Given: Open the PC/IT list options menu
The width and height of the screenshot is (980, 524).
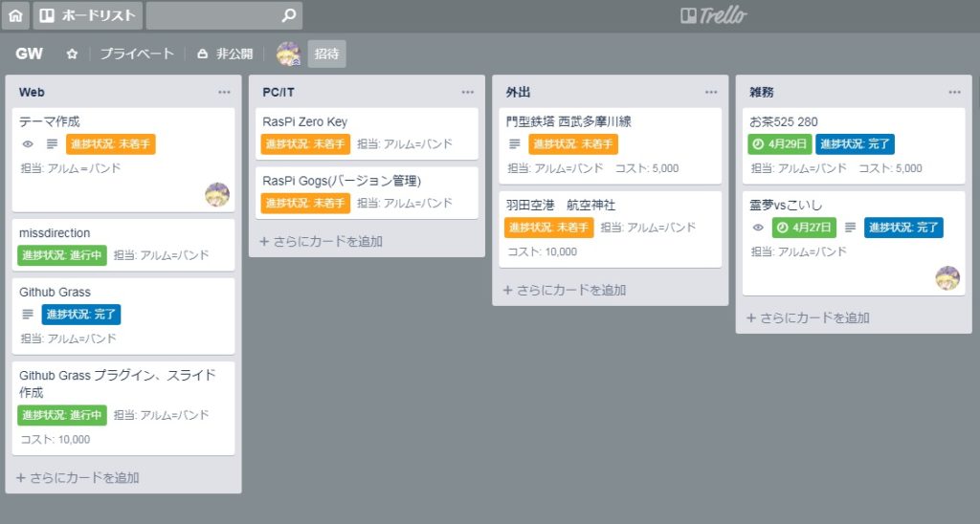Looking at the screenshot, I should pyautogui.click(x=467, y=92).
